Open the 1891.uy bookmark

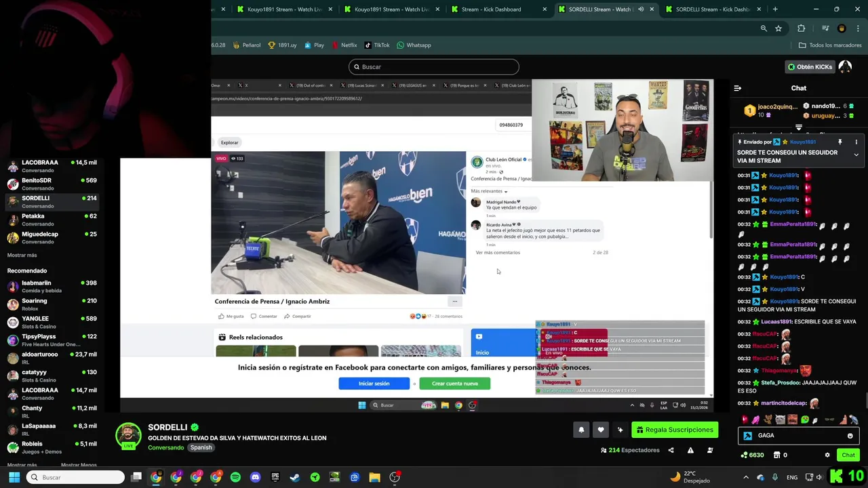pos(283,45)
